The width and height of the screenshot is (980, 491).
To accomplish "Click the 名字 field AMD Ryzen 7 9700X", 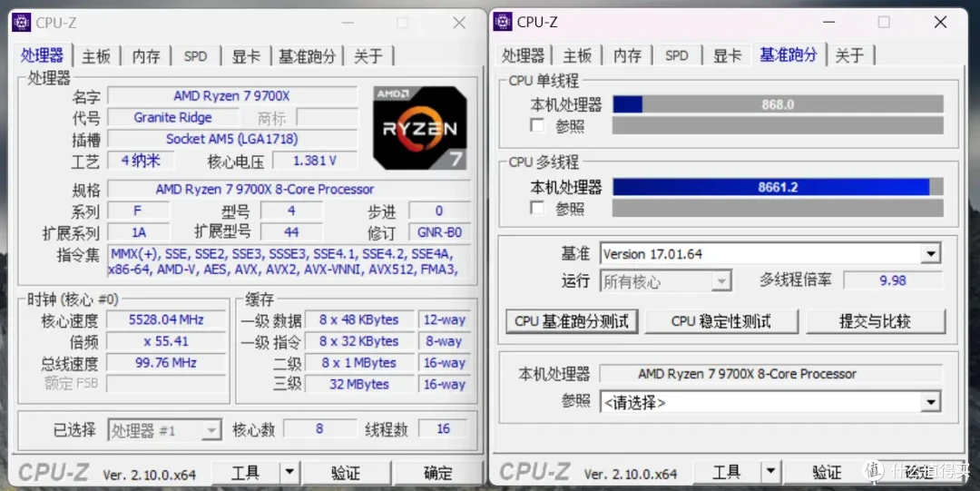I will click(x=232, y=95).
